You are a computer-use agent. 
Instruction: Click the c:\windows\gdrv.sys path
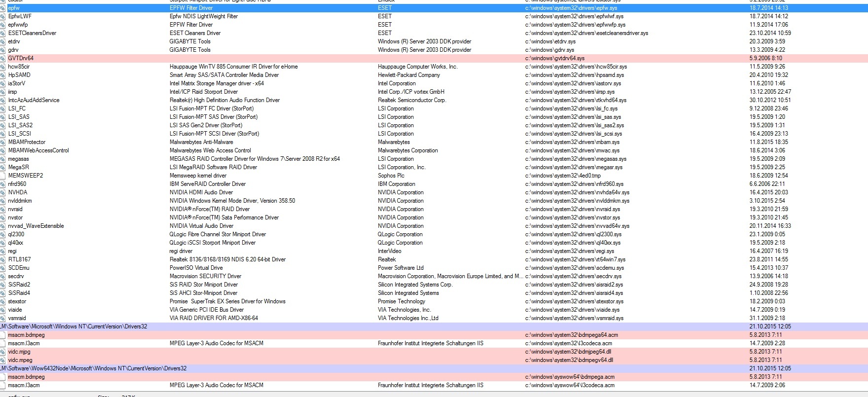(550, 50)
